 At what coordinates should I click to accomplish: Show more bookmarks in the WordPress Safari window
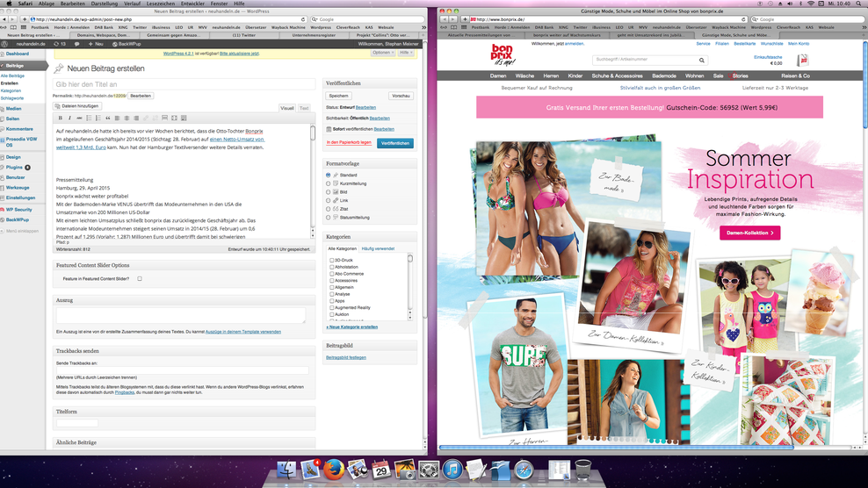[424, 27]
